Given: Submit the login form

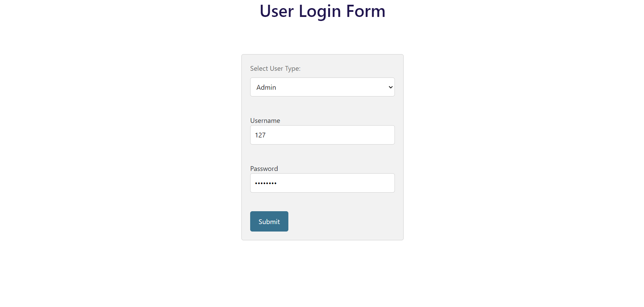Looking at the screenshot, I should pos(269,221).
